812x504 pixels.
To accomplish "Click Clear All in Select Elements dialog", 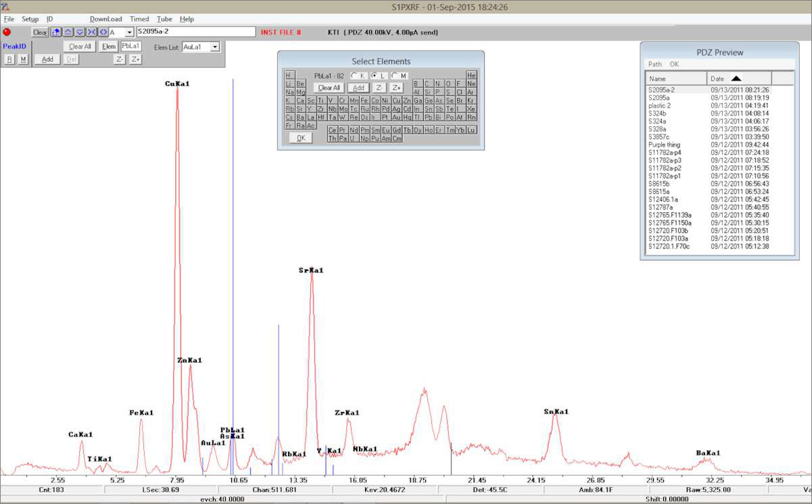I will (329, 88).
